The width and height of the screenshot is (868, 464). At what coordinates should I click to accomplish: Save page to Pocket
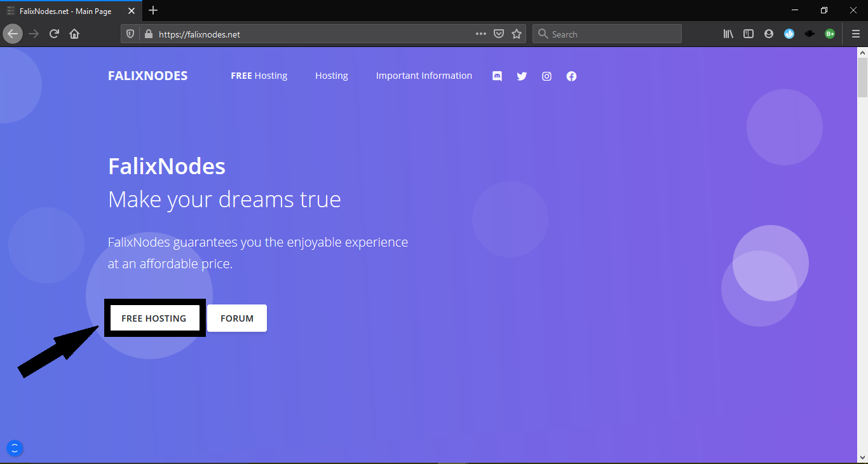pos(499,34)
